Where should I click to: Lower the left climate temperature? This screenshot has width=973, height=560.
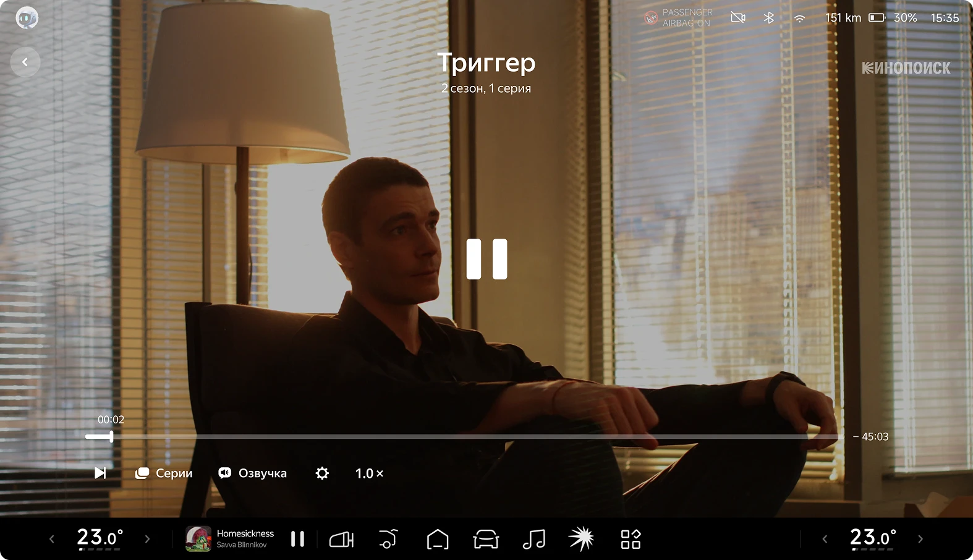click(x=52, y=539)
